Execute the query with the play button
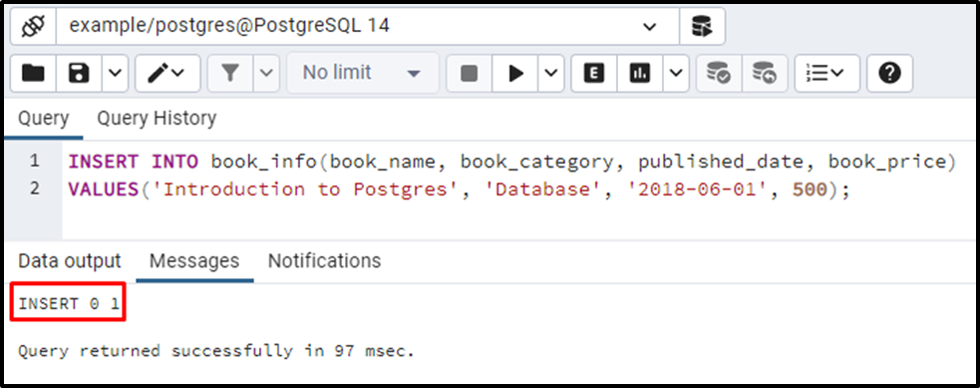980x388 pixels. [x=515, y=73]
